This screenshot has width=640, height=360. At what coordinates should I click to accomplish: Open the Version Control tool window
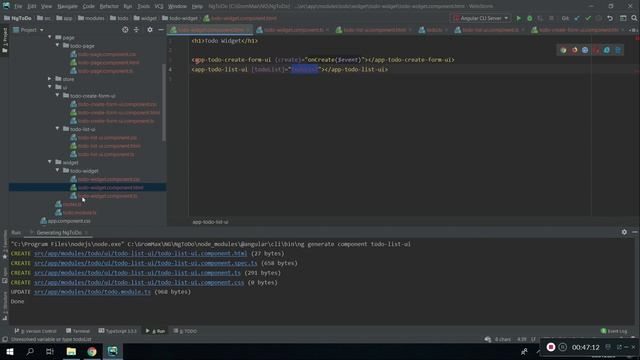pos(36,331)
